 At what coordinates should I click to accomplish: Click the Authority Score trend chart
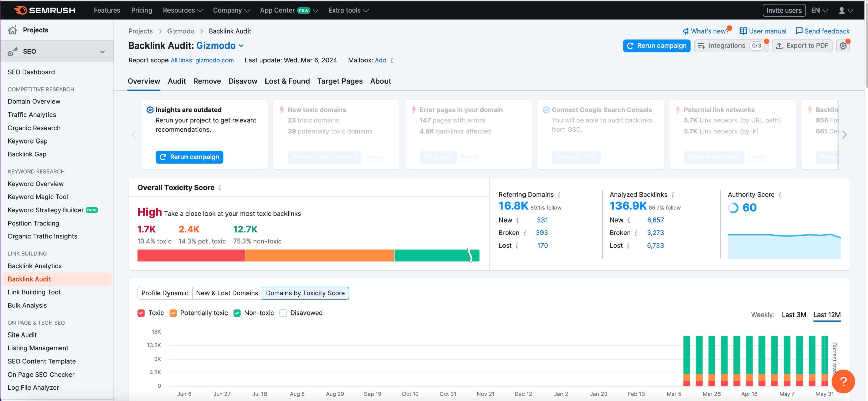point(784,246)
